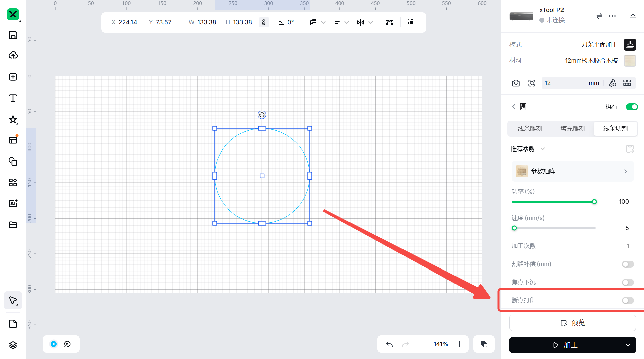Open dropdown arrow beside 加工 button
644x359 pixels.
(x=628, y=345)
